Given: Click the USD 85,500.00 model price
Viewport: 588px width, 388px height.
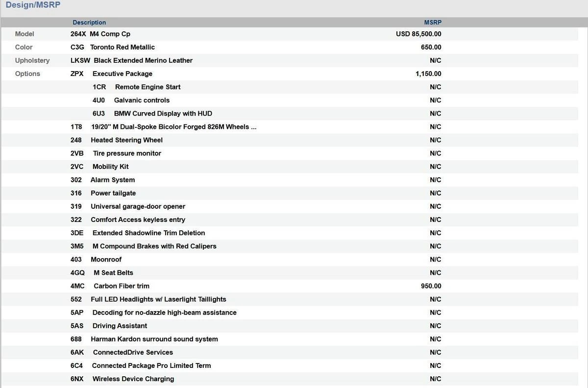Looking at the screenshot, I should click(418, 34).
